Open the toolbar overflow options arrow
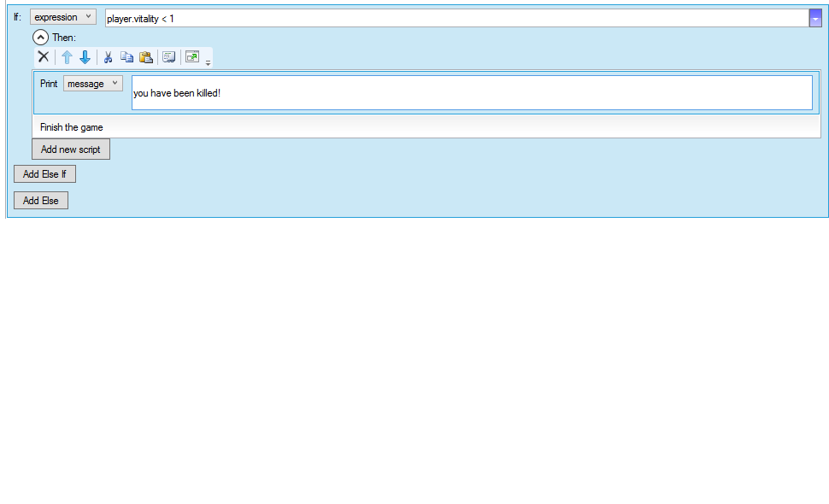Viewport: 829px width, 504px height. [x=209, y=62]
